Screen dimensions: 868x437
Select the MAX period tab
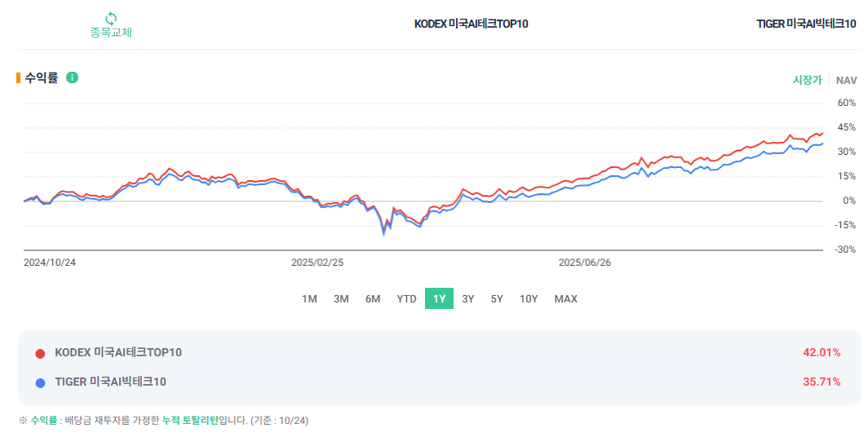[x=566, y=298]
